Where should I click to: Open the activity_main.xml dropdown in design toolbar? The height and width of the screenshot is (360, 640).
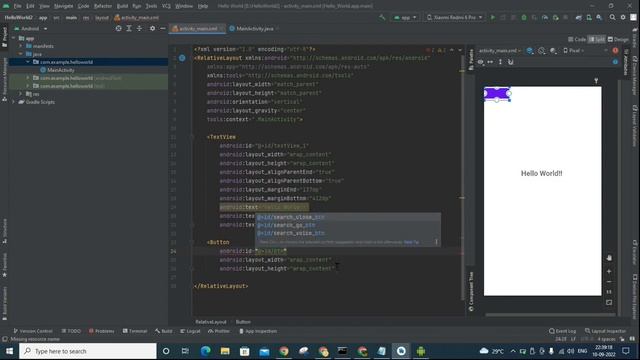500,51
